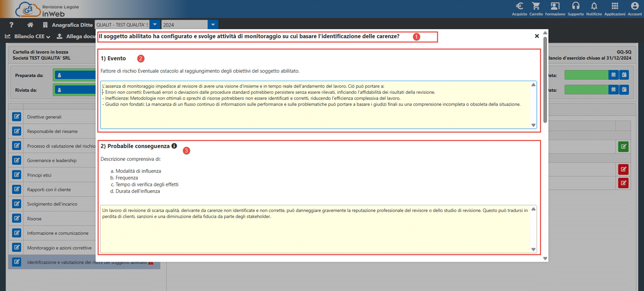Click the Supporto headset icon
Image resolution: width=644 pixels, height=291 pixels.
576,6
